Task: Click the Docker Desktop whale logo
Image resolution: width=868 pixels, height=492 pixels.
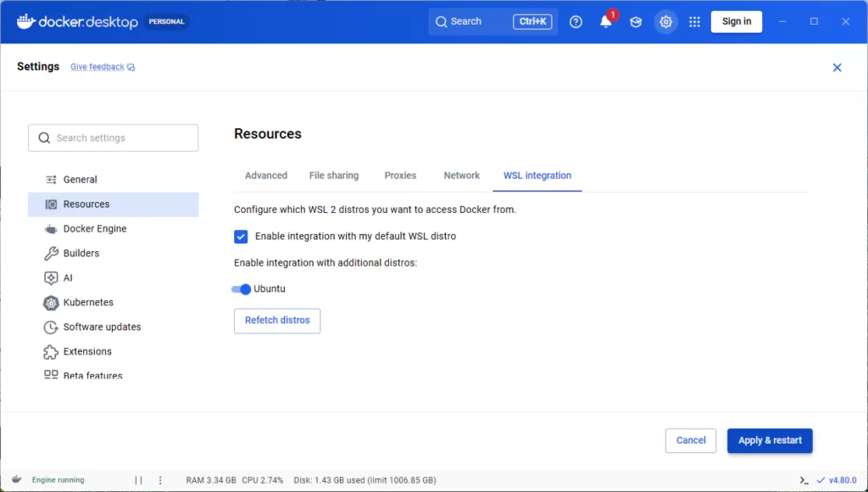Action: pos(26,21)
